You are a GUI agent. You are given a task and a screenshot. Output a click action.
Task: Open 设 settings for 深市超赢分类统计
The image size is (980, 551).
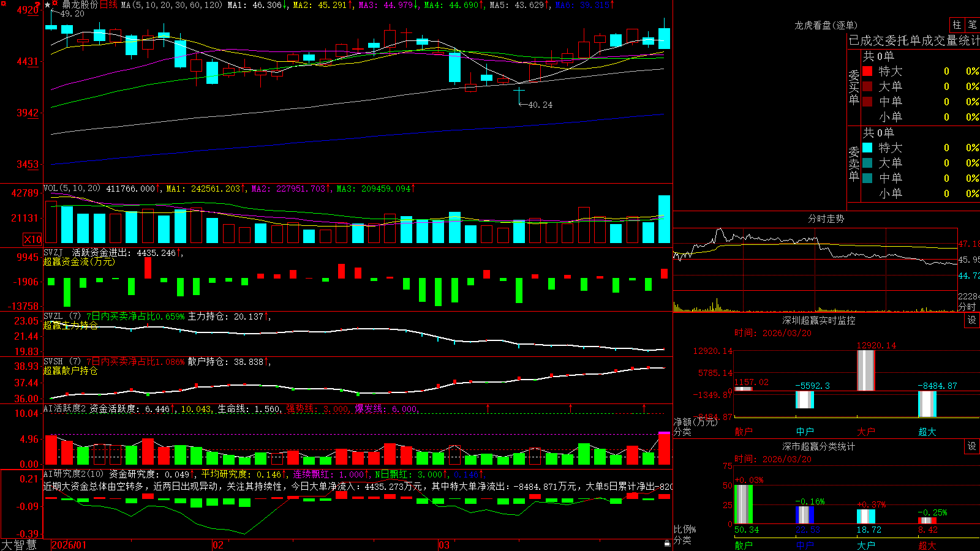[x=972, y=446]
